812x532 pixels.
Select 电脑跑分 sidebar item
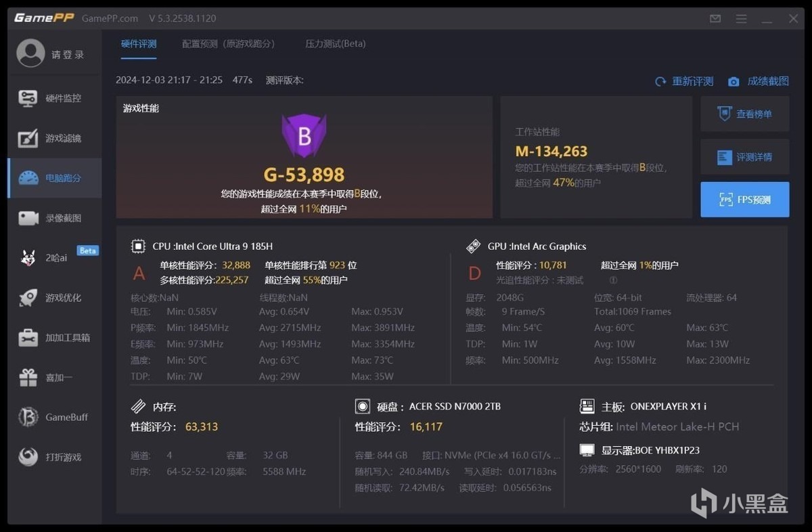54,178
